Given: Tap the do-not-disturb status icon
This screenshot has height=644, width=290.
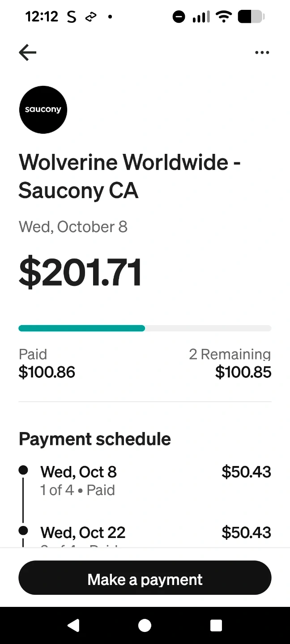Looking at the screenshot, I should coord(179,17).
